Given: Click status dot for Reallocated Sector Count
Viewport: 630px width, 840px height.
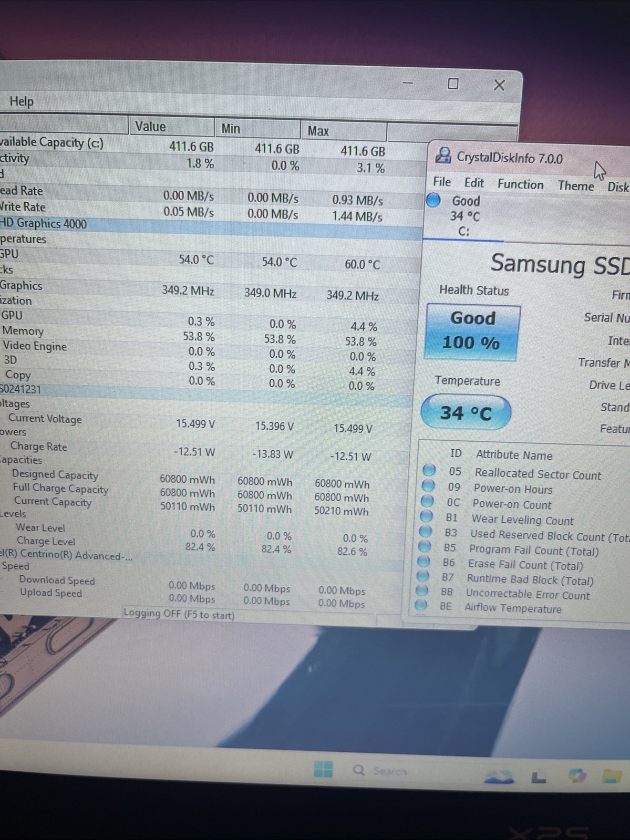Looking at the screenshot, I should pos(429,470).
